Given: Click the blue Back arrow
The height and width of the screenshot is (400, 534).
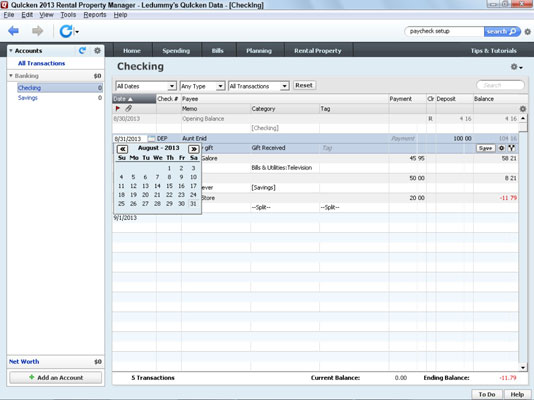Looking at the screenshot, I should coord(14,31).
